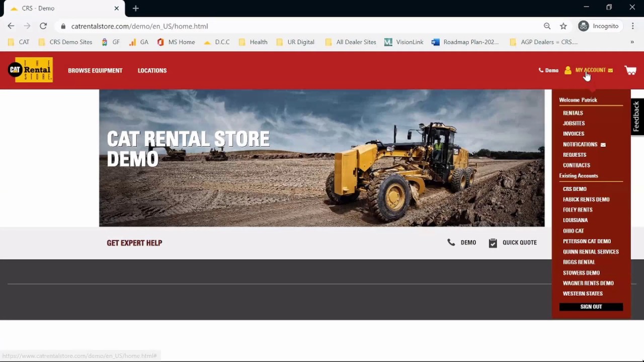Switch to Western States account

coord(583,294)
